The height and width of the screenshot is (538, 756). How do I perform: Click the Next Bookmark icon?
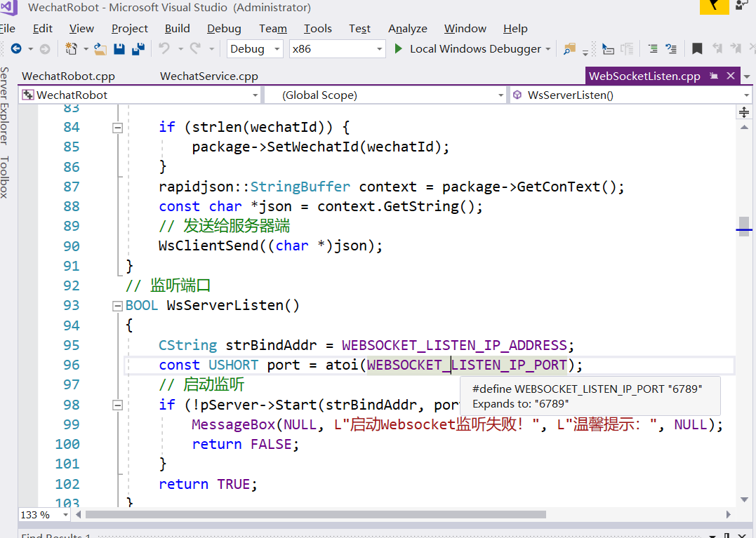click(x=736, y=48)
